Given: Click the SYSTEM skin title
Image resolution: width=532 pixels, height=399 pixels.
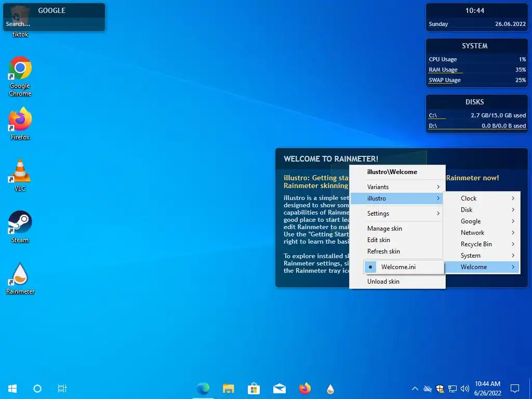Looking at the screenshot, I should tap(475, 46).
